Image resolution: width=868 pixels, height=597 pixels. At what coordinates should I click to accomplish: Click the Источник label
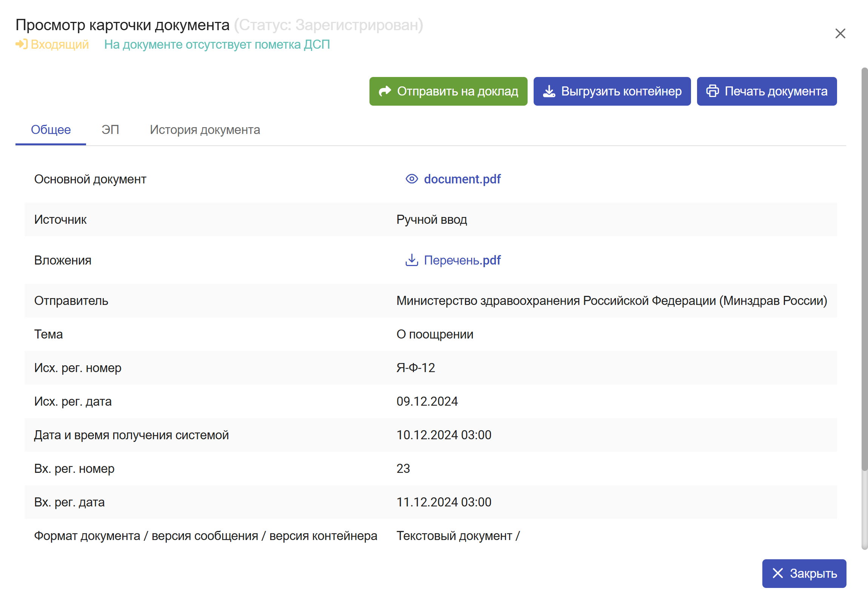(60, 220)
